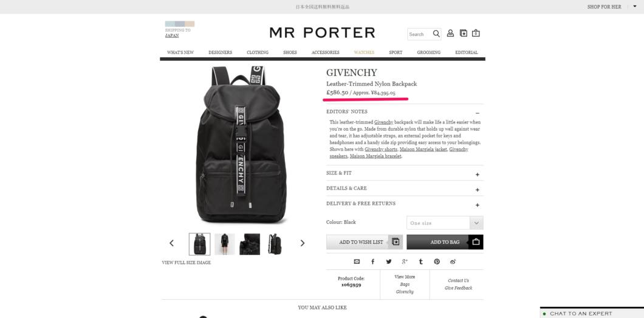The height and width of the screenshot is (318, 644).
Task: Open the wish list star icon in header
Action: coord(464,33)
